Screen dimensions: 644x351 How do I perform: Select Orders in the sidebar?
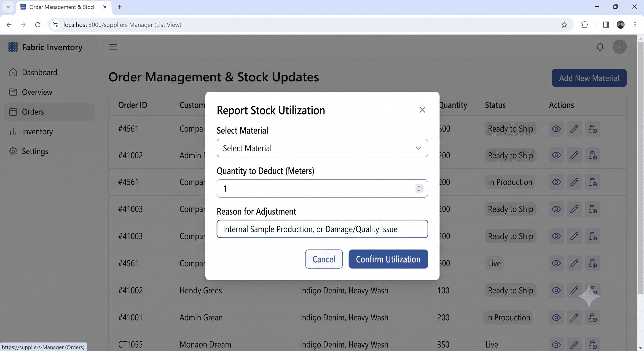point(49,112)
